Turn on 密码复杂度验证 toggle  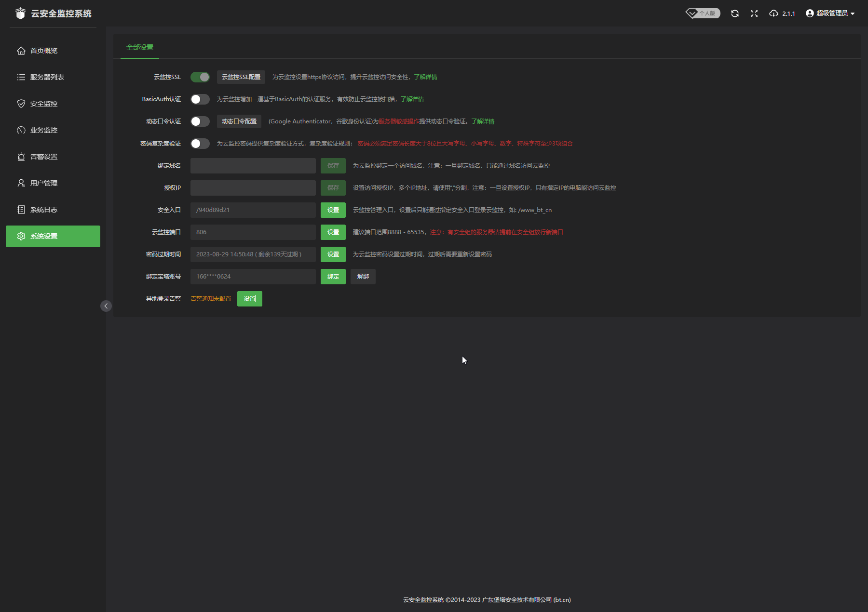pyautogui.click(x=200, y=144)
